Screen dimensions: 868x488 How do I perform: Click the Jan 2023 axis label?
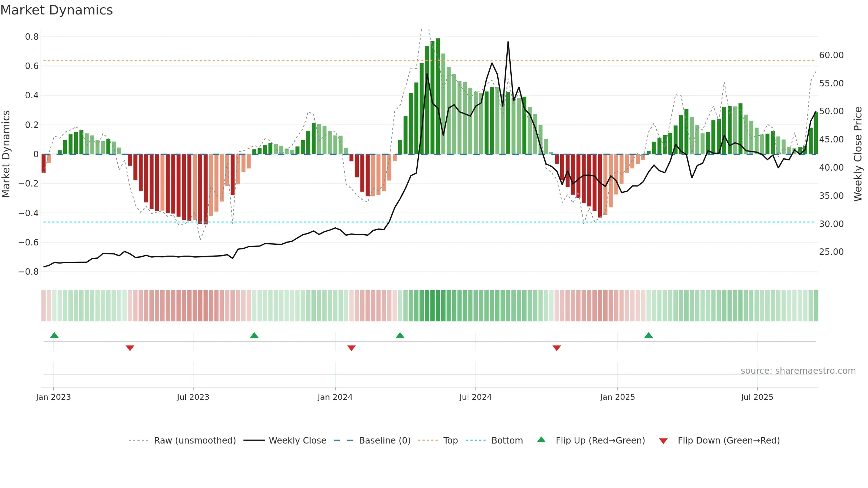pyautogui.click(x=54, y=397)
